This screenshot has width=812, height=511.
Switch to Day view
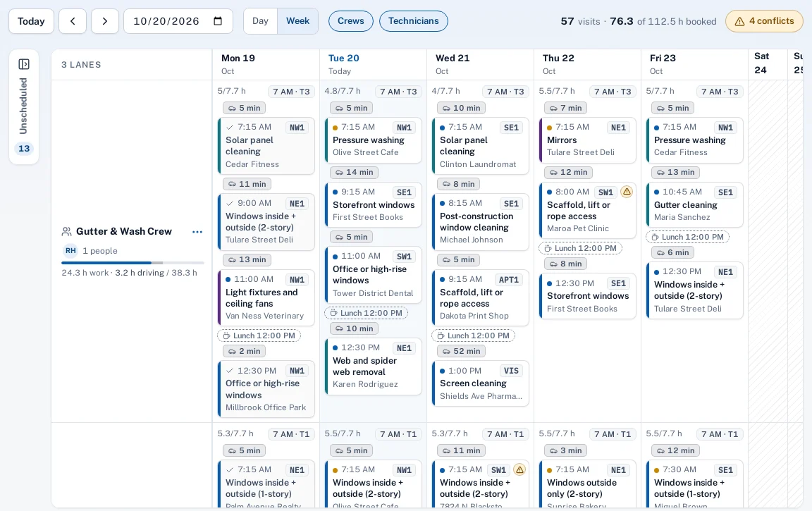[x=261, y=21]
